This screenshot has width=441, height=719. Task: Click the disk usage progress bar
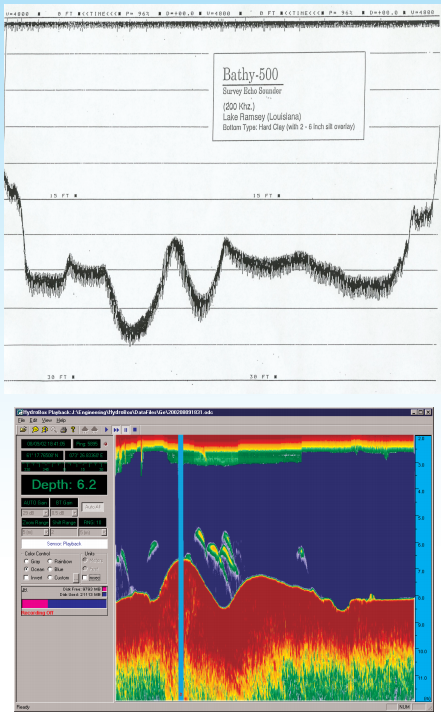click(x=64, y=603)
